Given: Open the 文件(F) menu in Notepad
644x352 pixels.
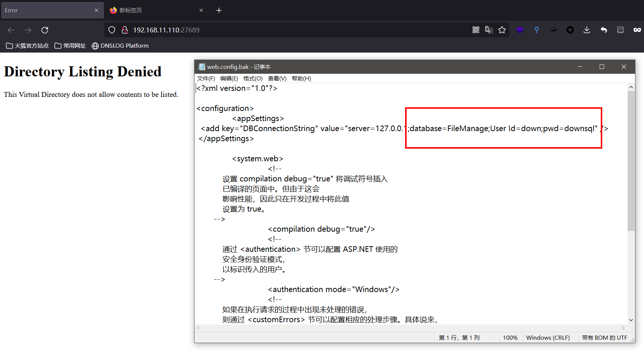Looking at the screenshot, I should (206, 79).
